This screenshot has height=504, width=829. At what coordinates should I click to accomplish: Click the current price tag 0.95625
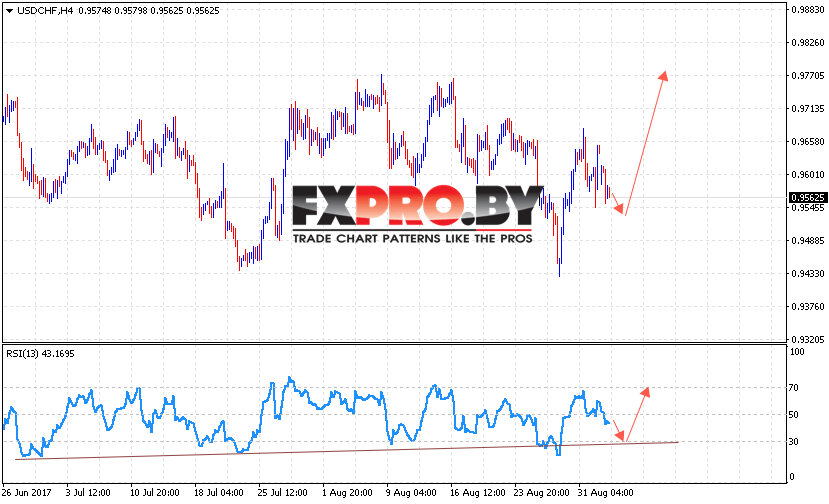pyautogui.click(x=807, y=197)
